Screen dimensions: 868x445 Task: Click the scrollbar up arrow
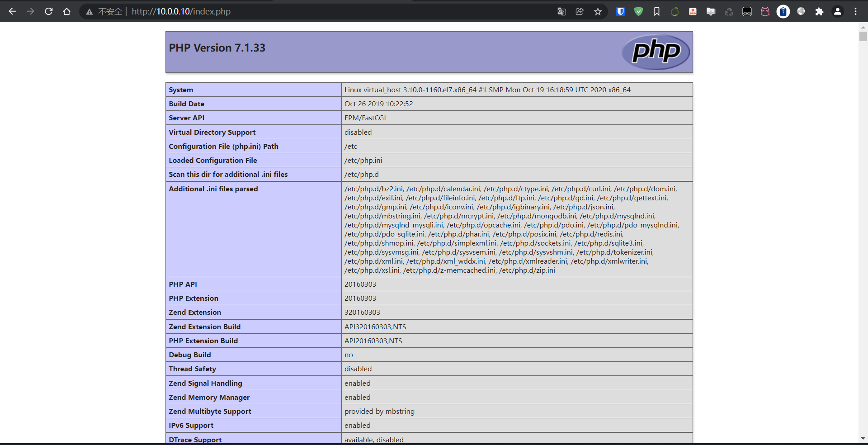click(863, 27)
